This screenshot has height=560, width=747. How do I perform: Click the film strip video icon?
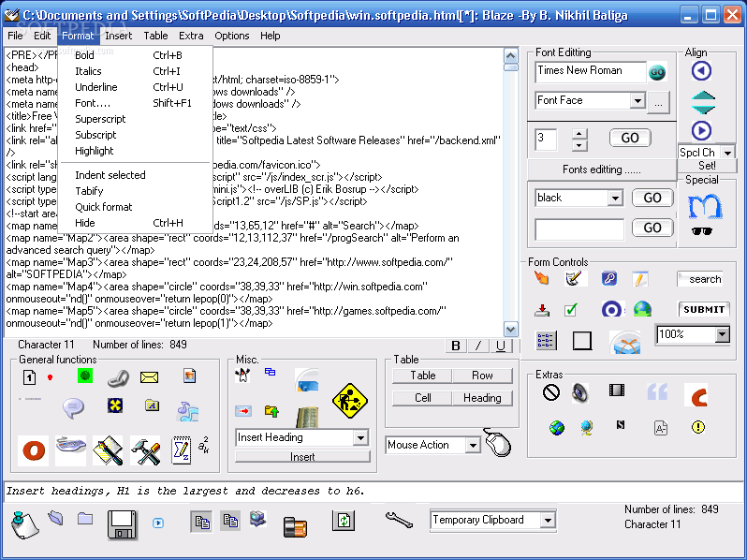click(x=617, y=391)
